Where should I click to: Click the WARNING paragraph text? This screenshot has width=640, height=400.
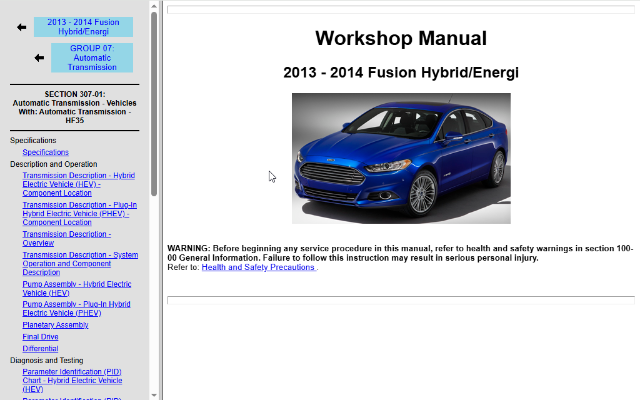pyautogui.click(x=400, y=253)
